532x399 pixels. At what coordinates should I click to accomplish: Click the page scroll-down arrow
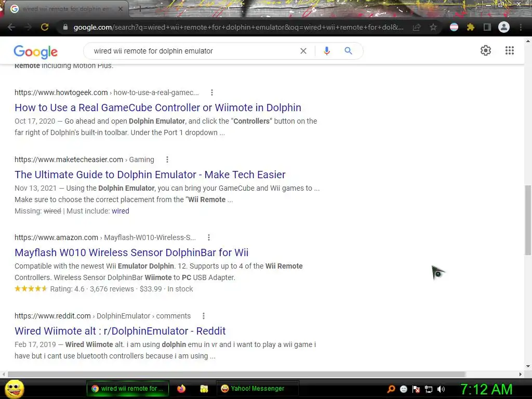coord(528,366)
